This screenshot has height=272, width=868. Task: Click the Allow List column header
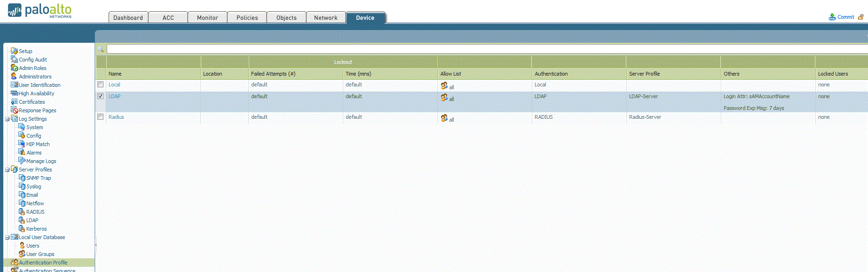coord(484,74)
